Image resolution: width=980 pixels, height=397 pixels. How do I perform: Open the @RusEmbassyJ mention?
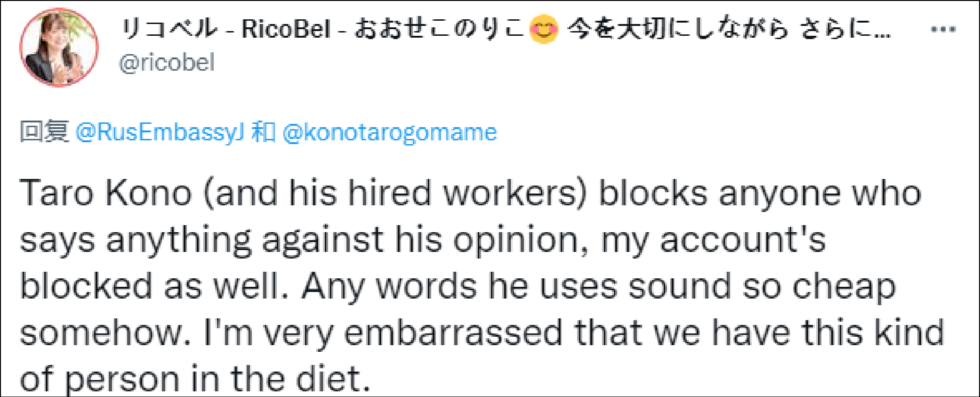pyautogui.click(x=160, y=132)
